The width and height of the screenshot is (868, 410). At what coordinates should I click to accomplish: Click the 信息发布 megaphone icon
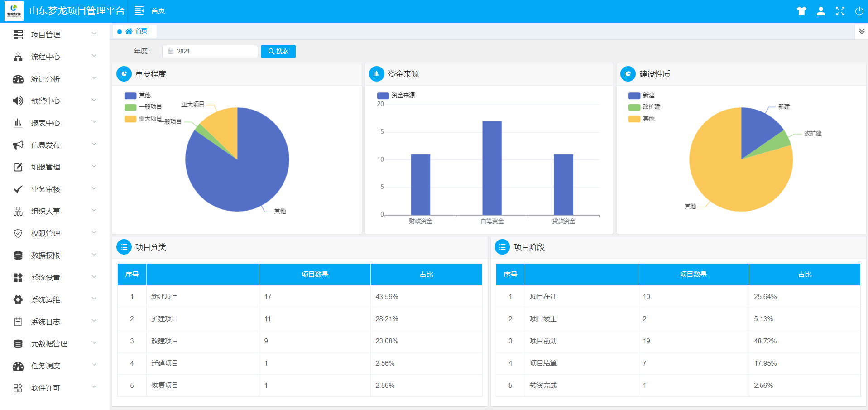coord(18,145)
